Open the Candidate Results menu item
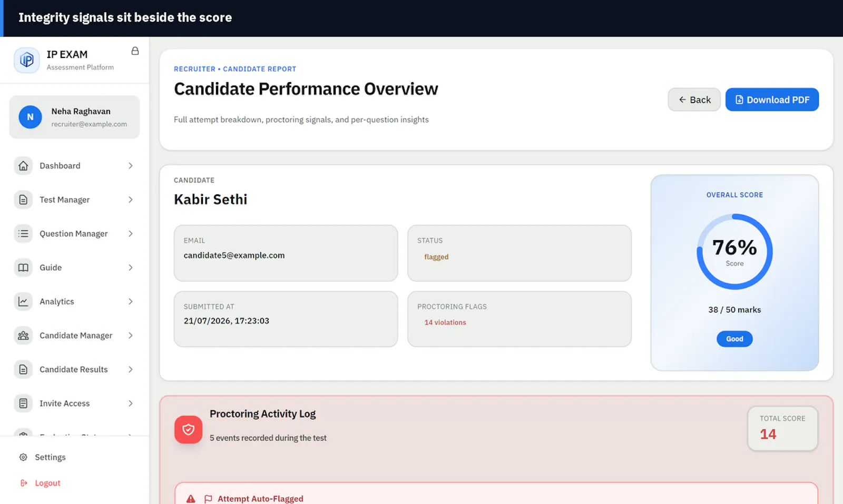 (x=74, y=369)
